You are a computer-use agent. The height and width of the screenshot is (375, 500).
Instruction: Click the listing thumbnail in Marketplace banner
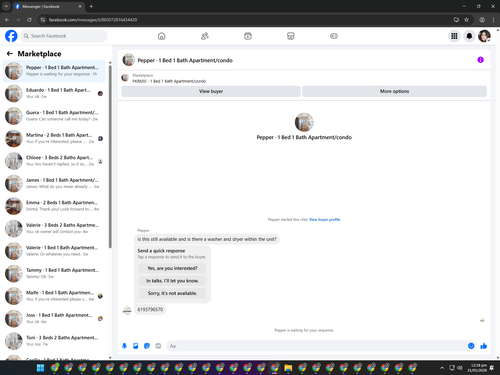click(x=125, y=78)
